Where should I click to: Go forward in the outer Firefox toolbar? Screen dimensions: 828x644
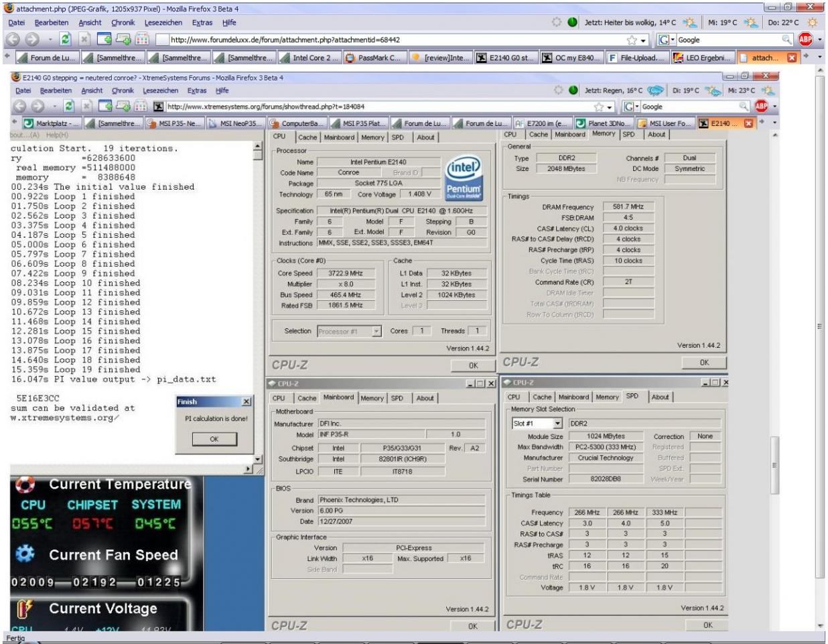pyautogui.click(x=31, y=40)
